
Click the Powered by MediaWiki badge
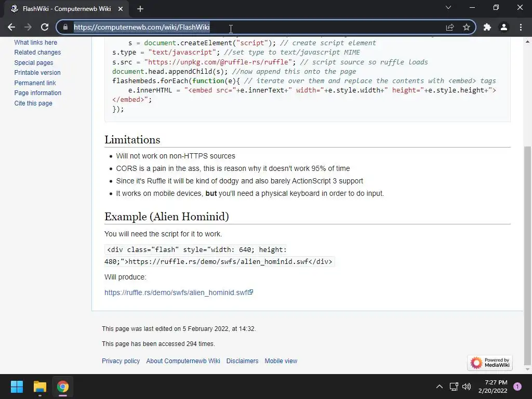(490, 363)
